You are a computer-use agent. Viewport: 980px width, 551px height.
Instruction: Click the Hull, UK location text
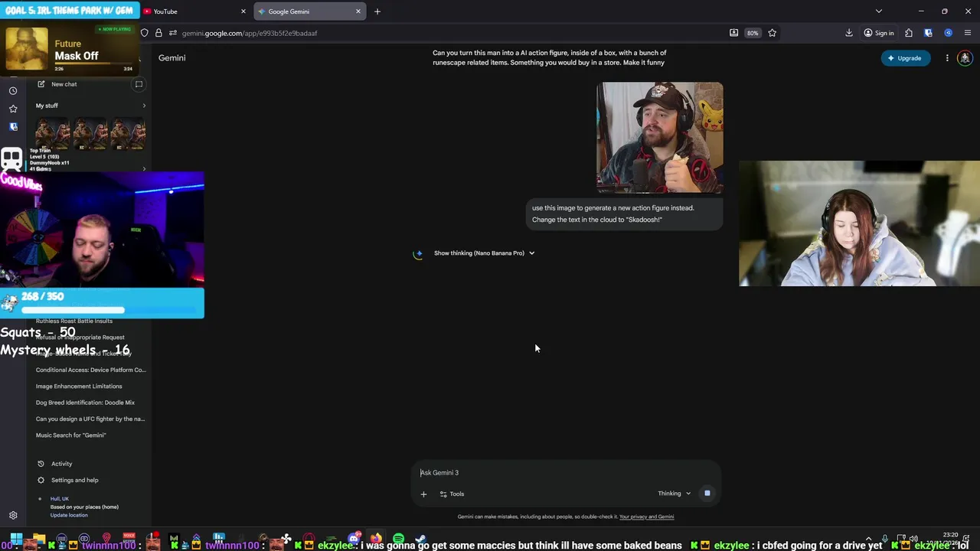[60, 499]
